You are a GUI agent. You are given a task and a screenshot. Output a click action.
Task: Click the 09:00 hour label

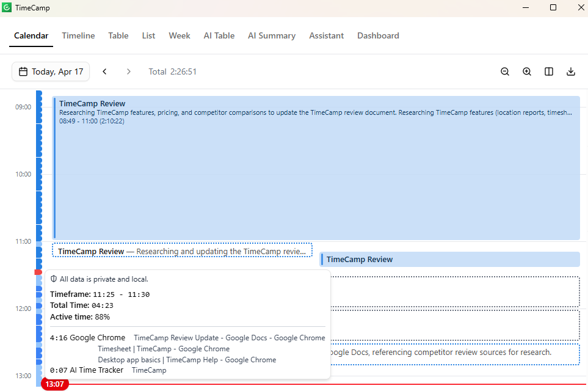click(23, 107)
